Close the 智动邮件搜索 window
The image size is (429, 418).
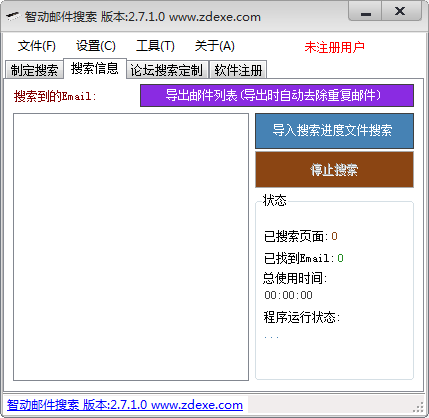coord(401,12)
